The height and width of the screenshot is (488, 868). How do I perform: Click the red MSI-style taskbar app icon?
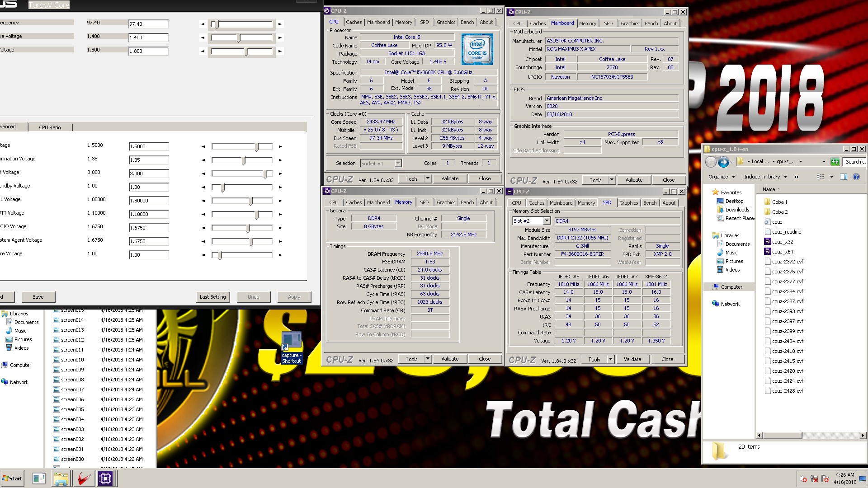pos(83,479)
